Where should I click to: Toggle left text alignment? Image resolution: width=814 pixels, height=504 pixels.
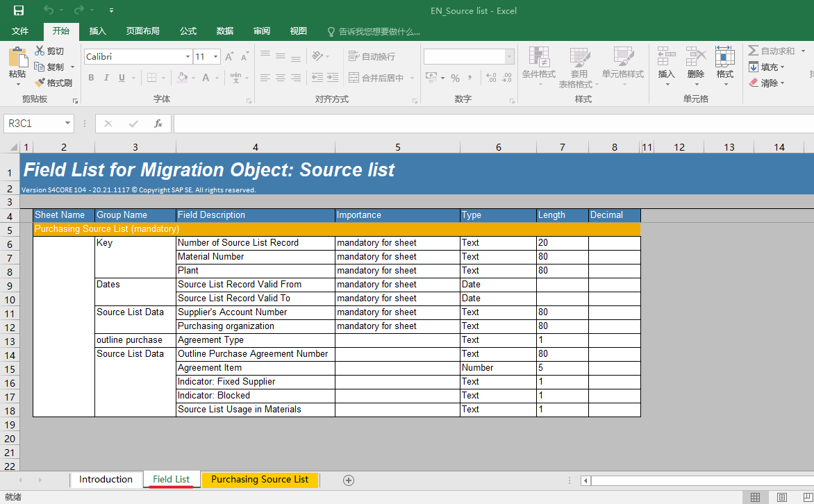coord(265,78)
